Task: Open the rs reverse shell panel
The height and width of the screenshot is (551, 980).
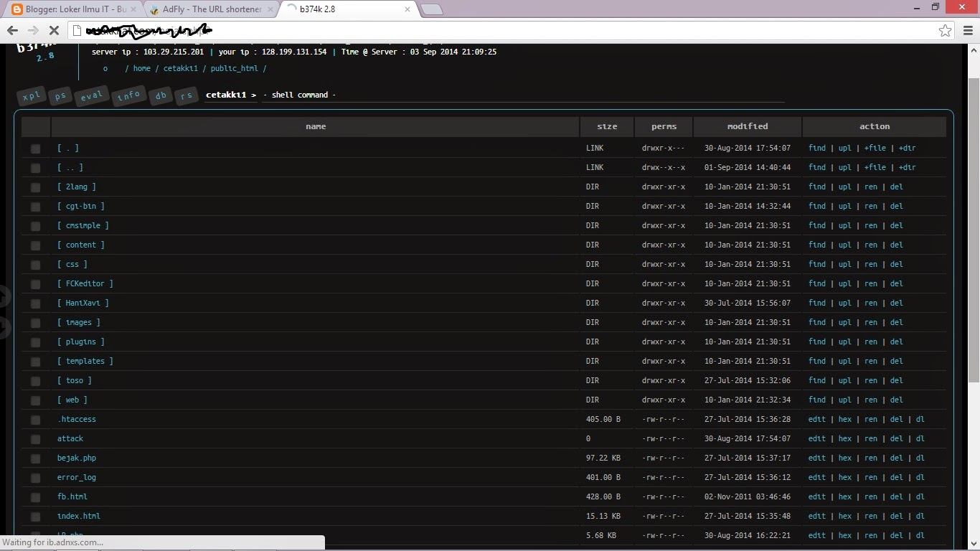Action: (x=187, y=95)
